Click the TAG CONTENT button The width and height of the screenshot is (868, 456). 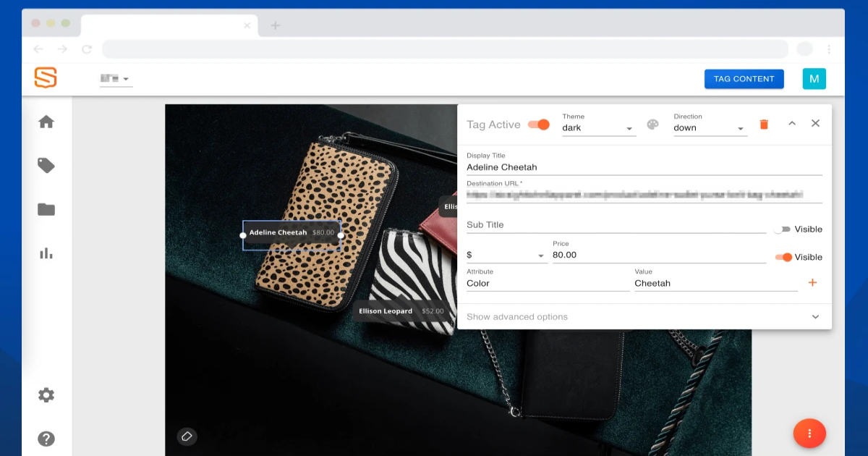tap(744, 79)
